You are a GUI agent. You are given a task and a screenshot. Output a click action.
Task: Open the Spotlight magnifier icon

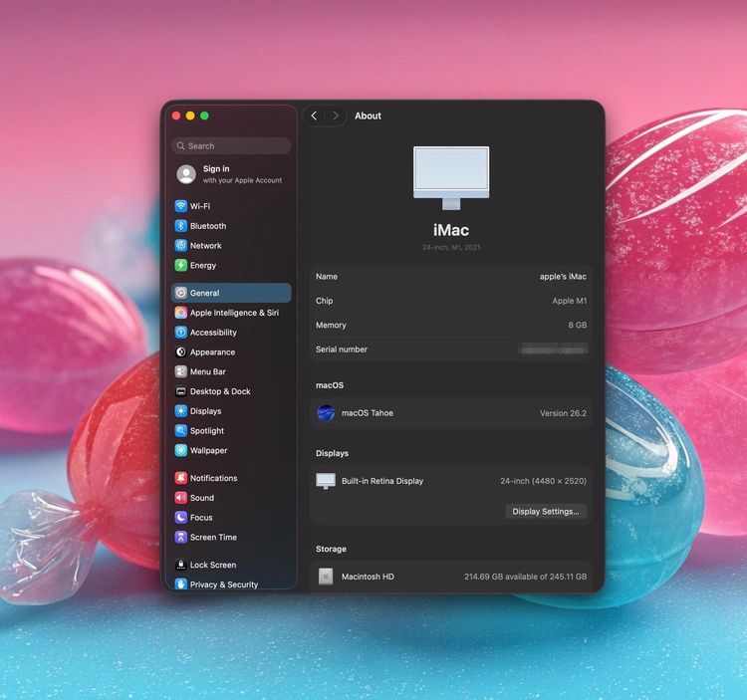point(180,430)
